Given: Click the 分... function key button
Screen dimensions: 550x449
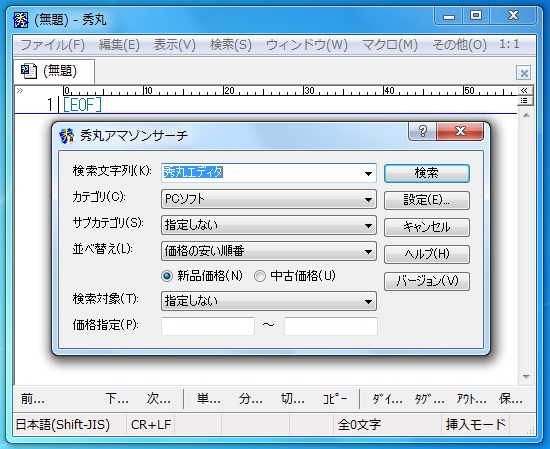Looking at the screenshot, I should (250, 399).
